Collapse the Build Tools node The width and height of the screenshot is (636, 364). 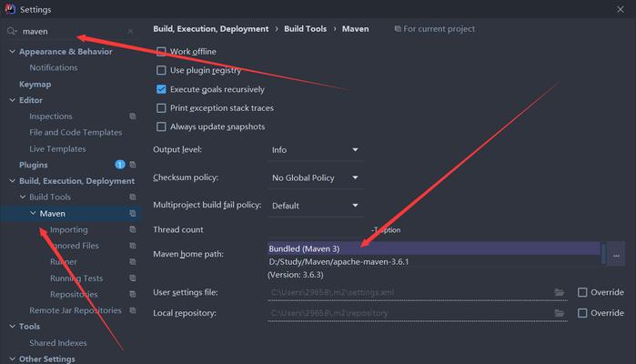pyautogui.click(x=23, y=197)
